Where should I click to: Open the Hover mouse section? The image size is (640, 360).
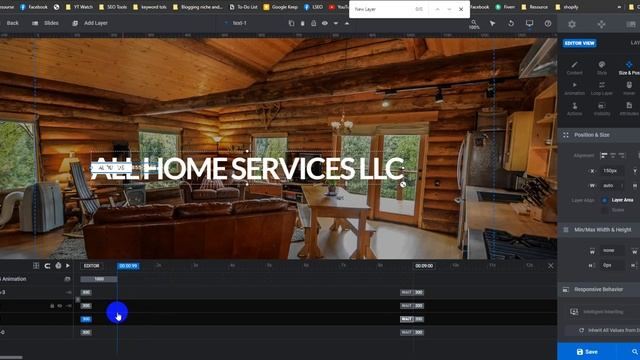click(x=629, y=89)
